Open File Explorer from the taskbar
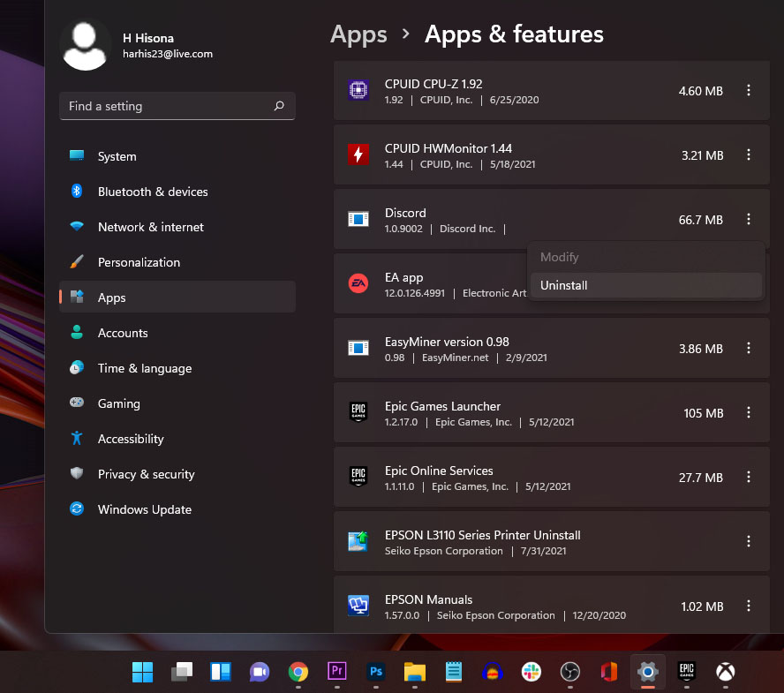The image size is (784, 693). [415, 672]
